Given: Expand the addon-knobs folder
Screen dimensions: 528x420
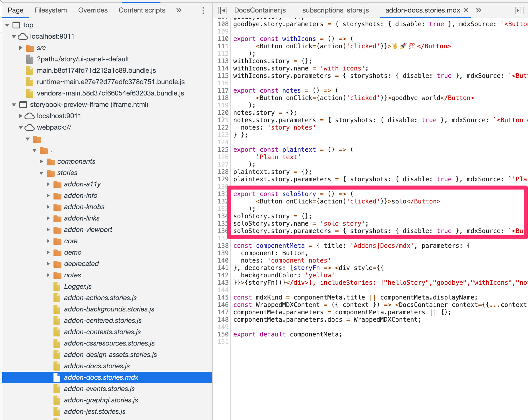Looking at the screenshot, I should click(x=48, y=207).
